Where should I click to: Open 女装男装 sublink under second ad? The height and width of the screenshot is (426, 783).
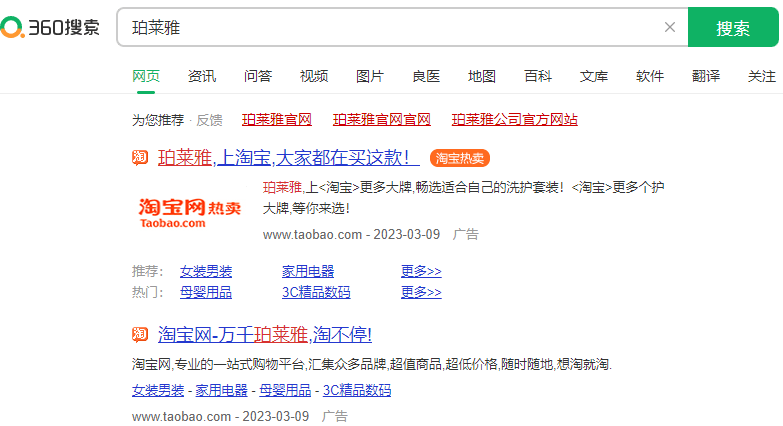158,390
